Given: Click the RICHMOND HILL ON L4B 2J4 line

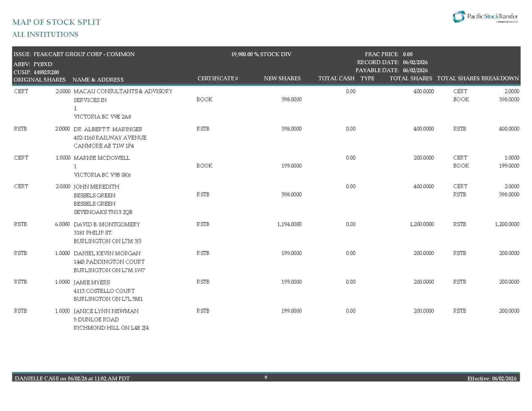Looking at the screenshot, I should [111, 328].
